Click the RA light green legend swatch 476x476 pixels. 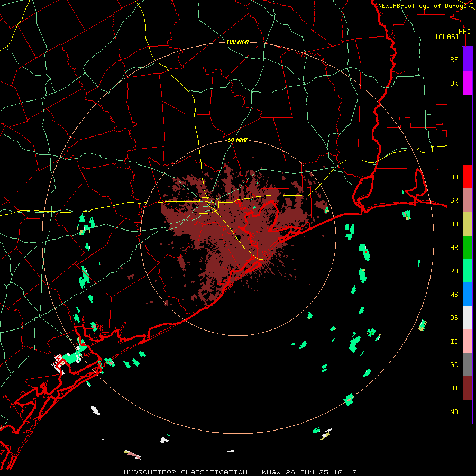point(467,271)
